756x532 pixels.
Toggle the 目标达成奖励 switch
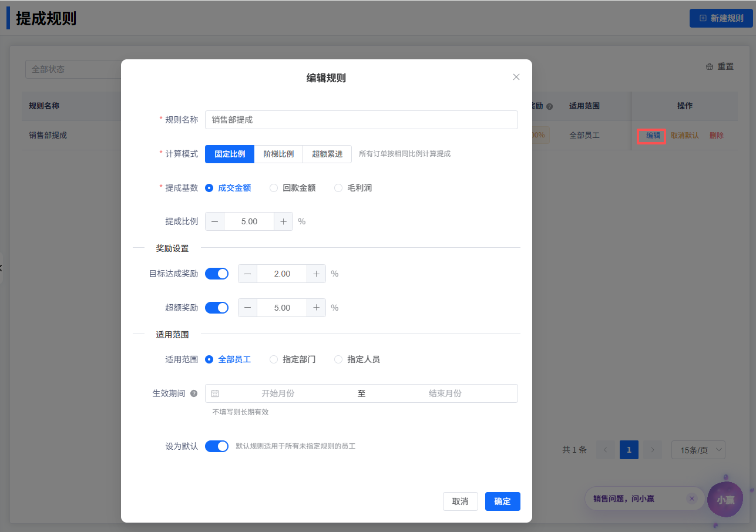coord(216,274)
